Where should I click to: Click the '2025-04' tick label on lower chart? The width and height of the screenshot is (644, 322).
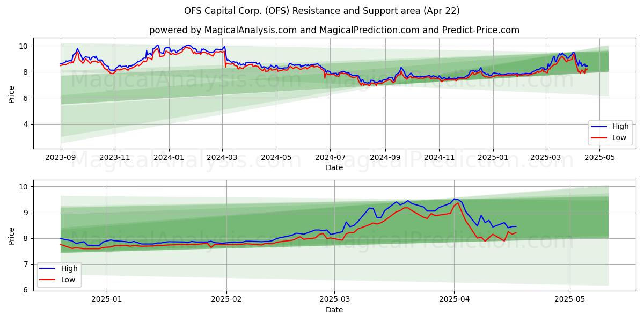tap(454, 300)
